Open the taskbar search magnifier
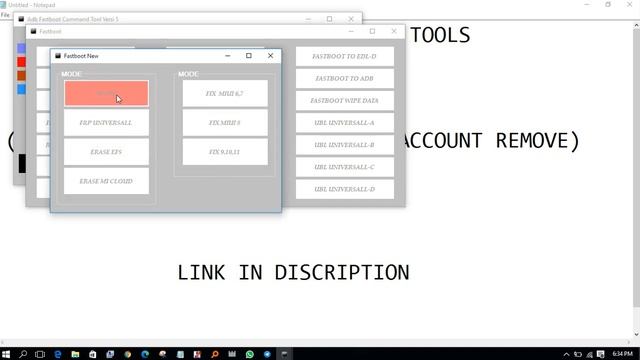This screenshot has height=360, width=640. pyautogui.click(x=23, y=354)
